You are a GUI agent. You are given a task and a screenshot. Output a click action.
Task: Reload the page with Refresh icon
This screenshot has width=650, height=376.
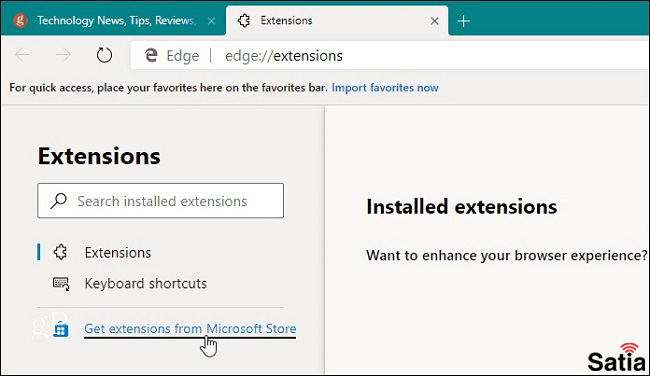coord(104,55)
